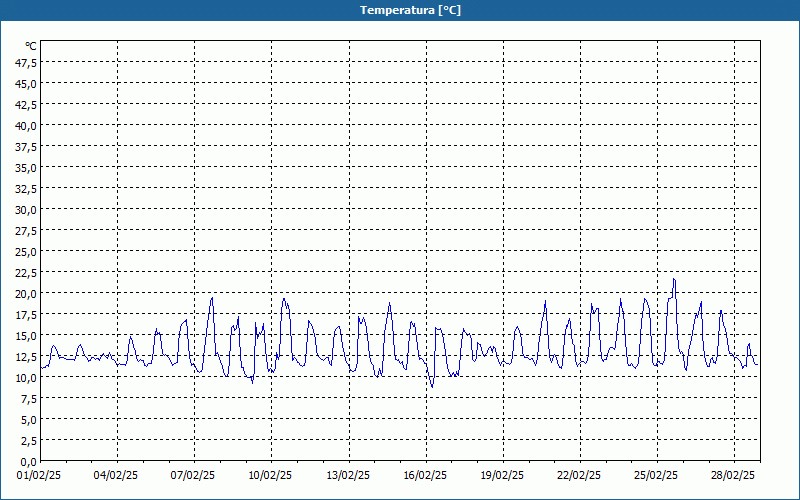Click the 13/02/25 x-axis label

coord(348,475)
